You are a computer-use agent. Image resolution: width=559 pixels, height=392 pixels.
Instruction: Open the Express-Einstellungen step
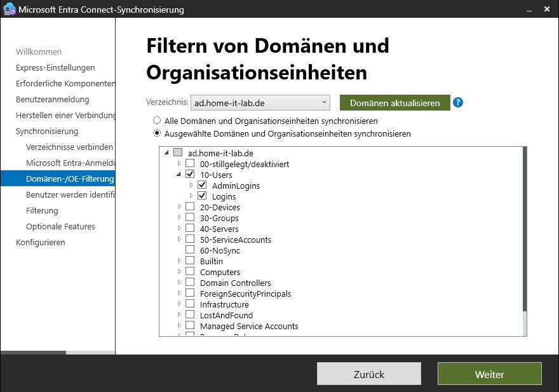click(x=55, y=68)
